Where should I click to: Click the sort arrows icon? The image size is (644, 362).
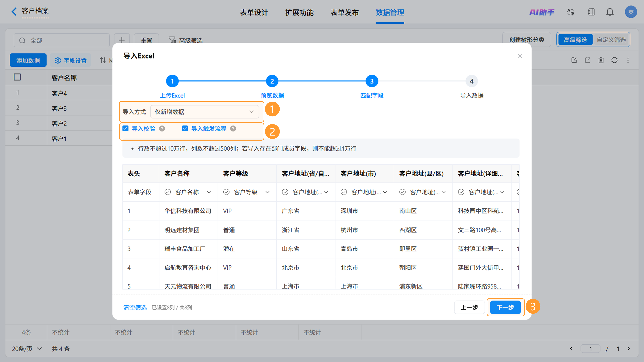pyautogui.click(x=103, y=60)
